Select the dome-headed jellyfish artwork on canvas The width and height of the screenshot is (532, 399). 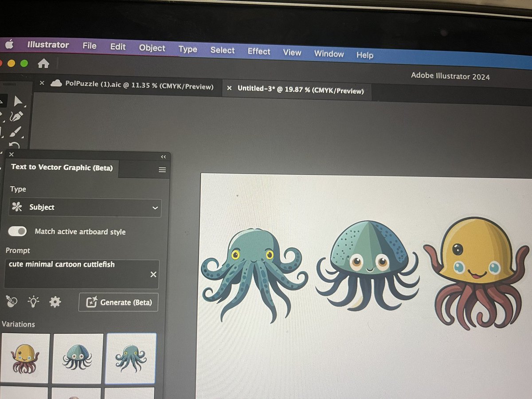point(368,265)
